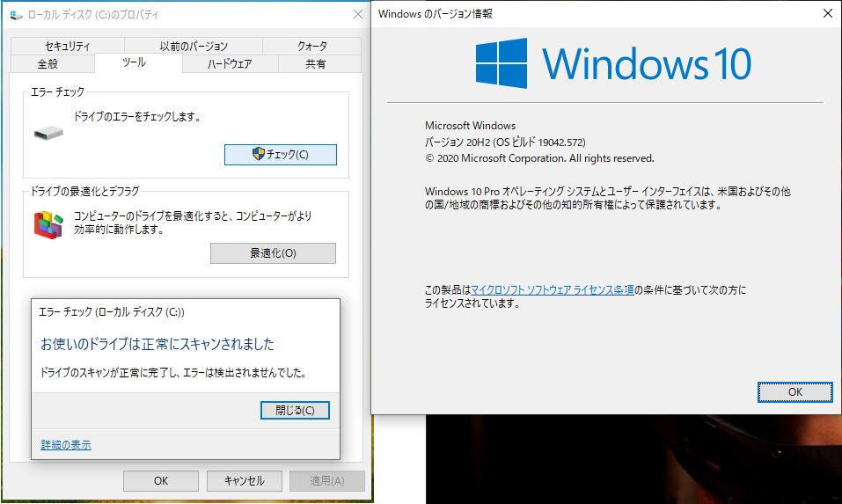Image resolution: width=842 pixels, height=504 pixels.
Task: Click the © 2020 Microsoft Corporation text
Action: click(539, 158)
